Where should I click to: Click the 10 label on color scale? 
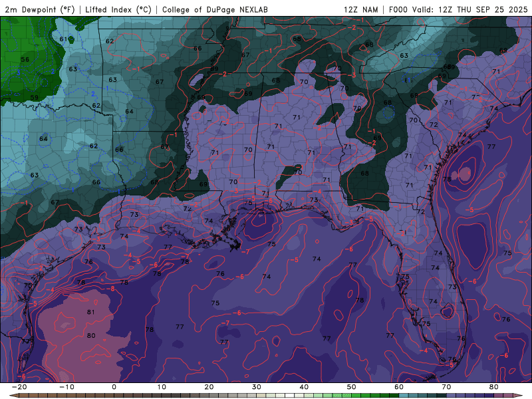coord(162,387)
